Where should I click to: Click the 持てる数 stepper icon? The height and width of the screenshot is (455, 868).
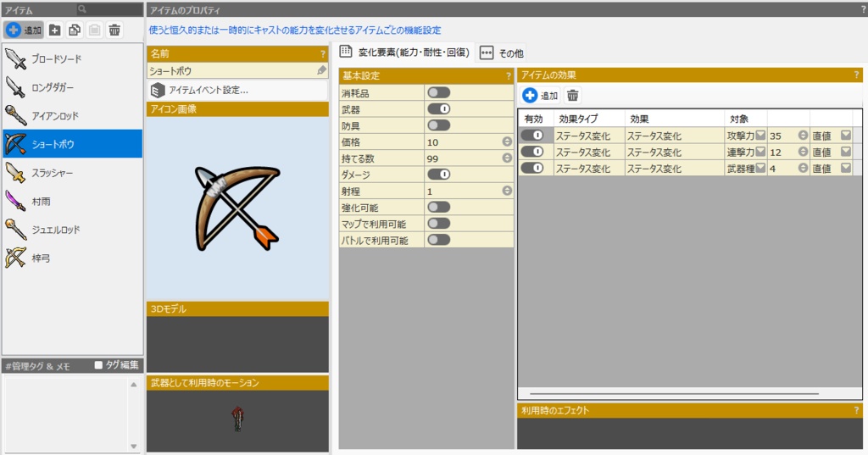click(x=507, y=158)
